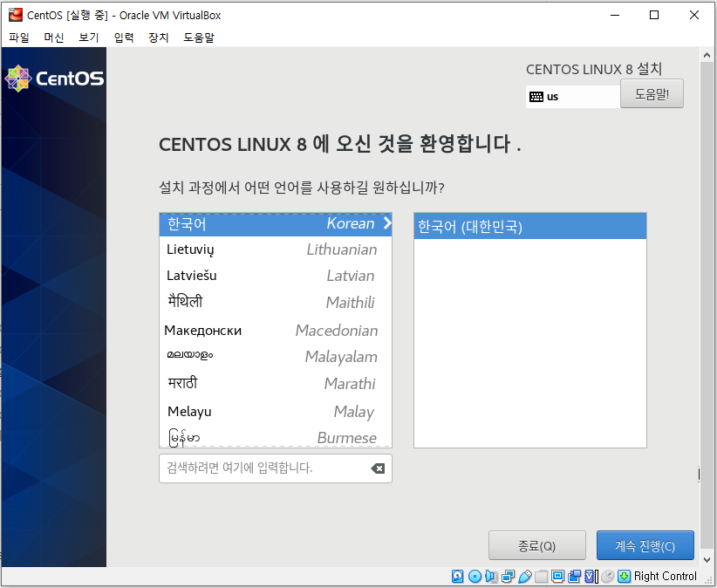Click the CentOS logo in the sidebar
The image size is (717, 588).
(x=54, y=79)
